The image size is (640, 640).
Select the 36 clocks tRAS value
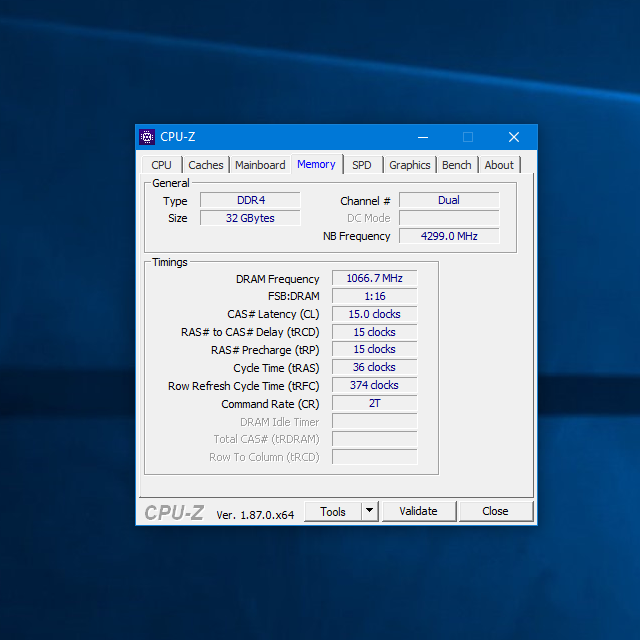click(375, 367)
